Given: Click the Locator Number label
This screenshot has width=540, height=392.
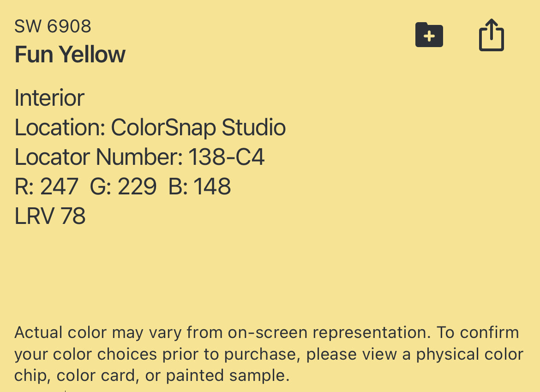Looking at the screenshot, I should click(x=99, y=157).
